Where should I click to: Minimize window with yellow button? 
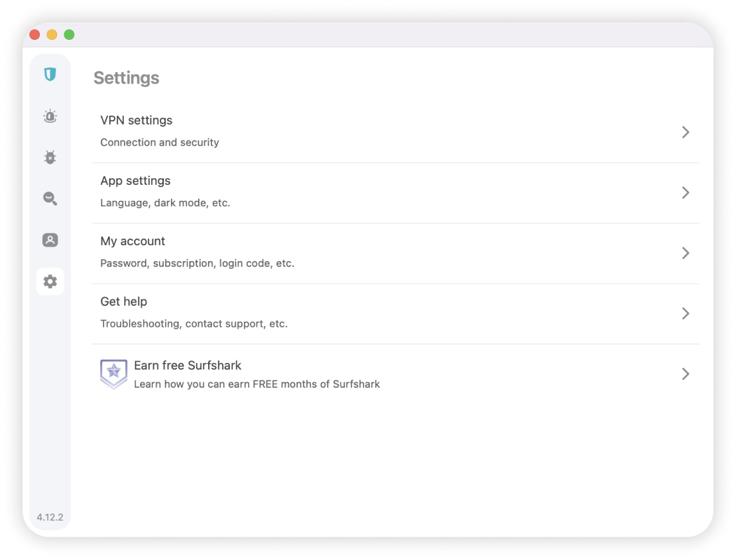(52, 34)
